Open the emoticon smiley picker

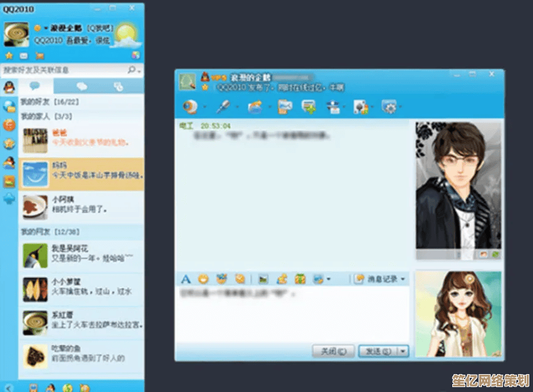pos(203,279)
